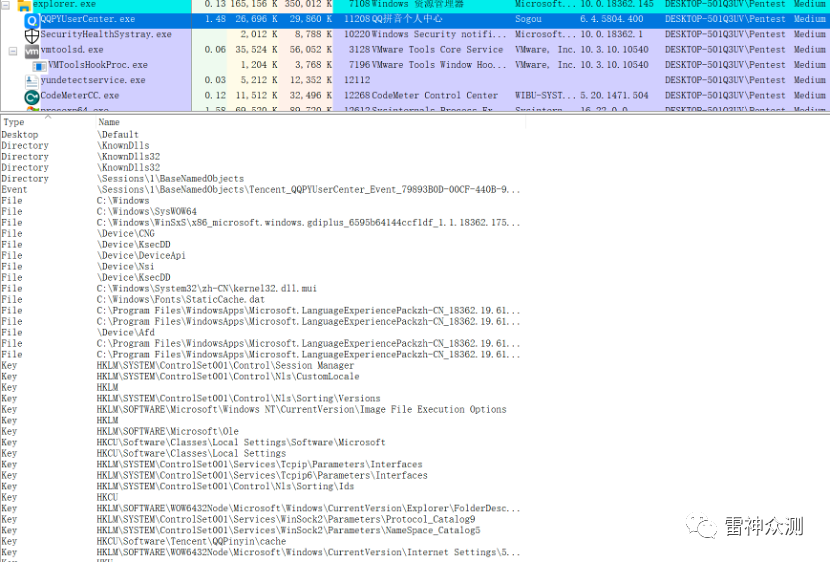830x562 pixels.
Task: Click the VMware Tools Core Service description
Action: pyautogui.click(x=437, y=50)
